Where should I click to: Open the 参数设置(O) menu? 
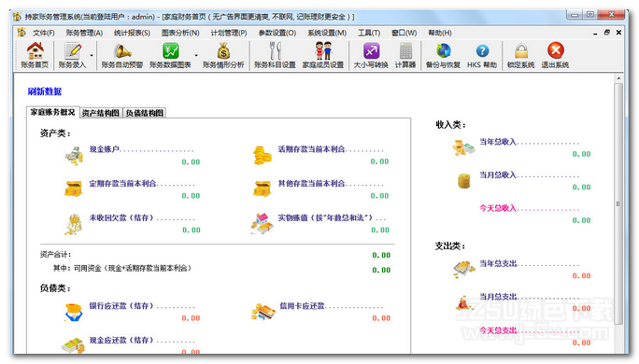pyautogui.click(x=277, y=33)
